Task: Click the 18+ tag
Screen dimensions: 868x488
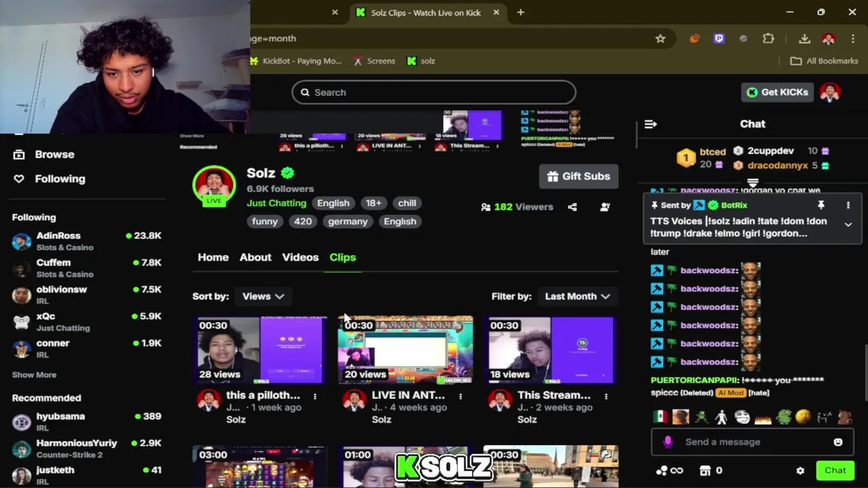Action: point(374,203)
